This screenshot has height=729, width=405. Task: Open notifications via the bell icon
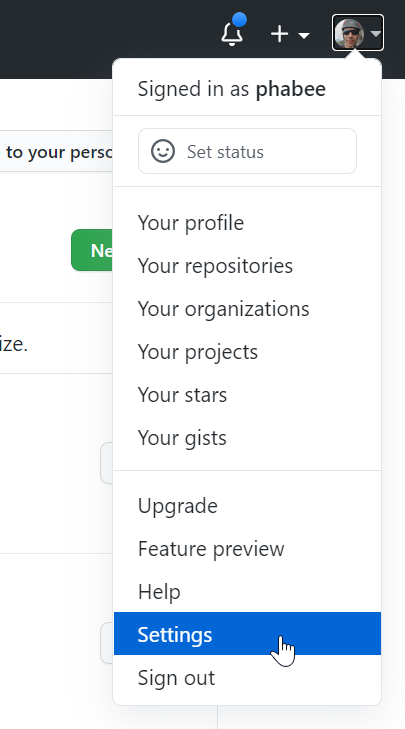(x=232, y=33)
